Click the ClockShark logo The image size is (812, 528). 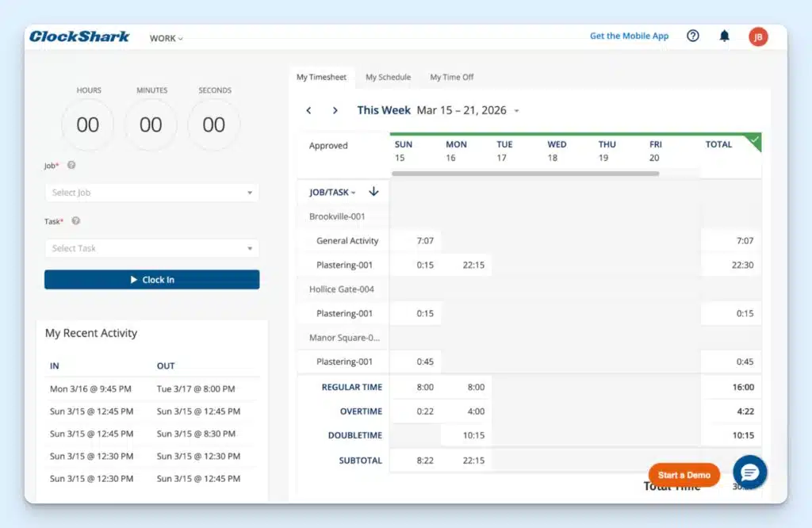pos(79,36)
